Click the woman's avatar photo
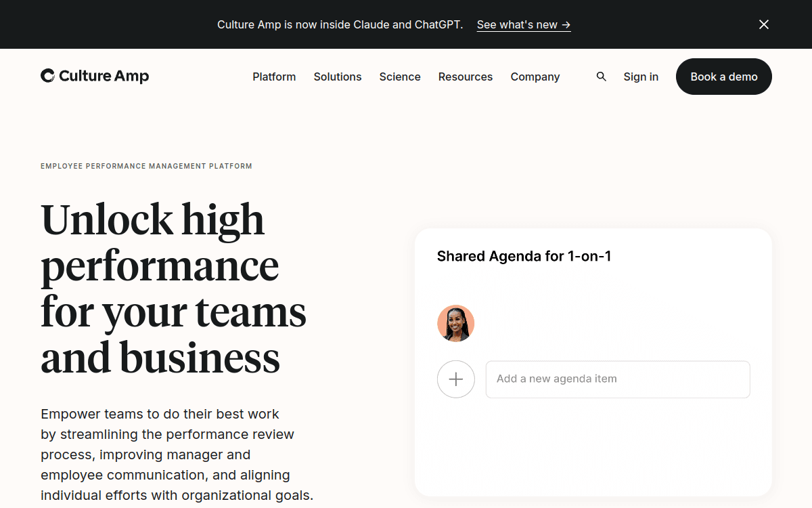812x508 pixels. [x=456, y=323]
